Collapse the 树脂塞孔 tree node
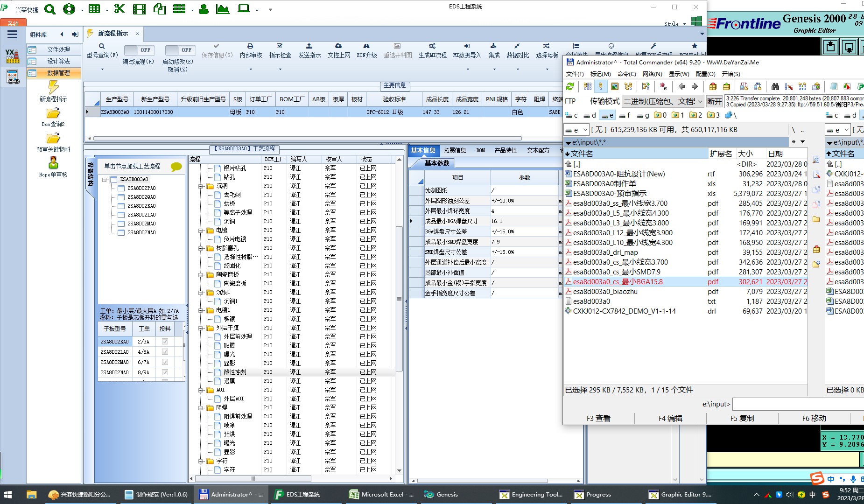This screenshot has width=864, height=504. [201, 248]
